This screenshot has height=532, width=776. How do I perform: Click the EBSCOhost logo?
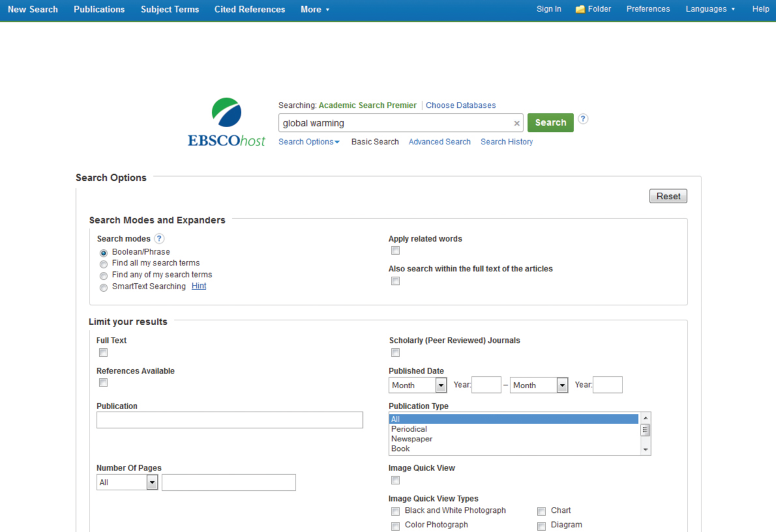[226, 123]
